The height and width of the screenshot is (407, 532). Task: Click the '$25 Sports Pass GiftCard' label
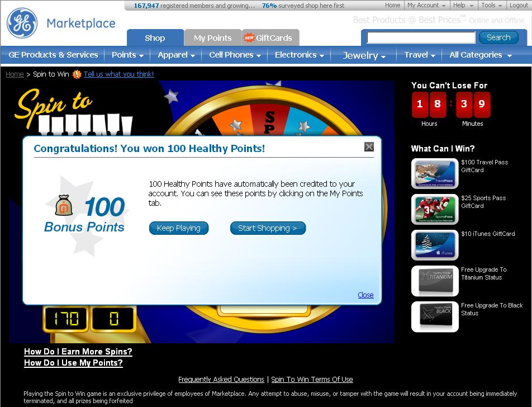pos(483,202)
